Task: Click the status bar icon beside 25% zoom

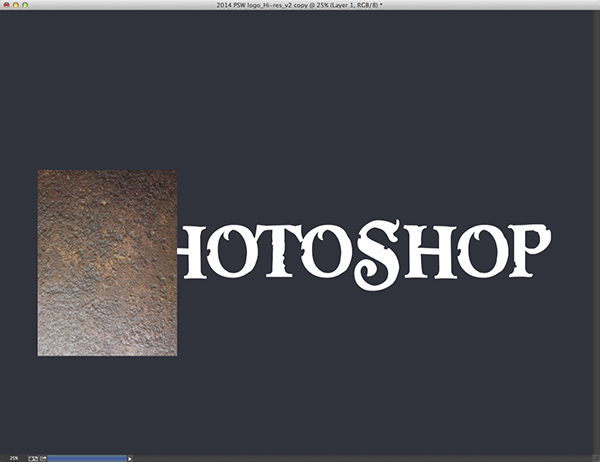Action: (x=33, y=458)
